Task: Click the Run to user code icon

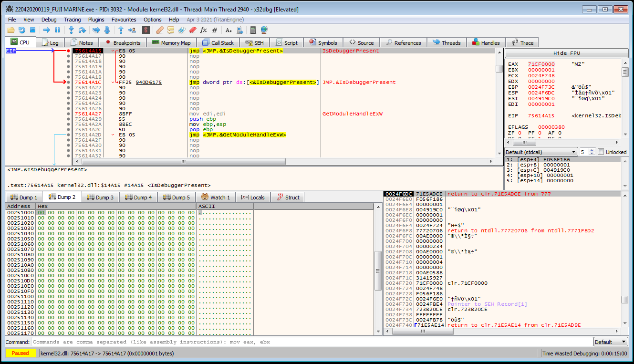Action: click(x=132, y=30)
